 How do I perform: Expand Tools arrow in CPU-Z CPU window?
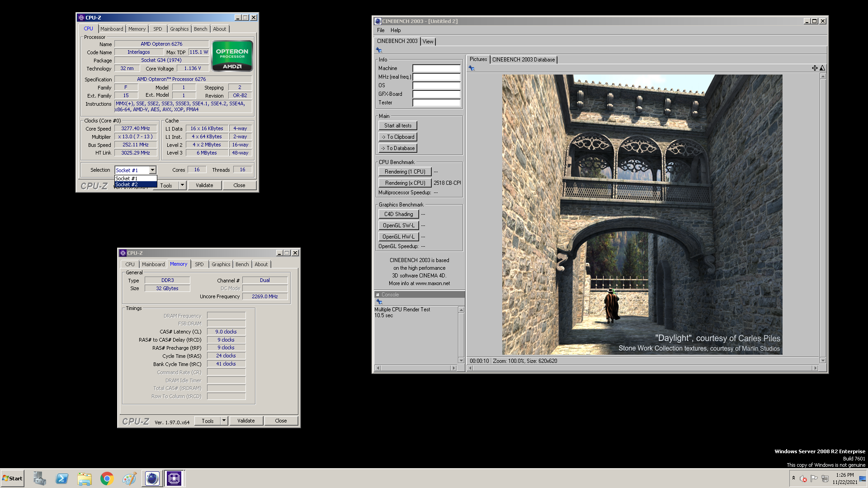pos(182,185)
